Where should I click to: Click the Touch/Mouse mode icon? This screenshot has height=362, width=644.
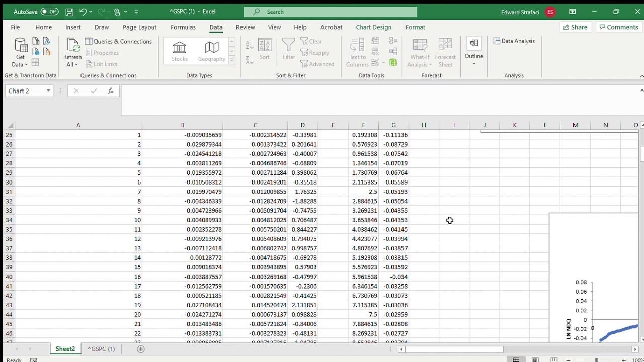tap(117, 12)
